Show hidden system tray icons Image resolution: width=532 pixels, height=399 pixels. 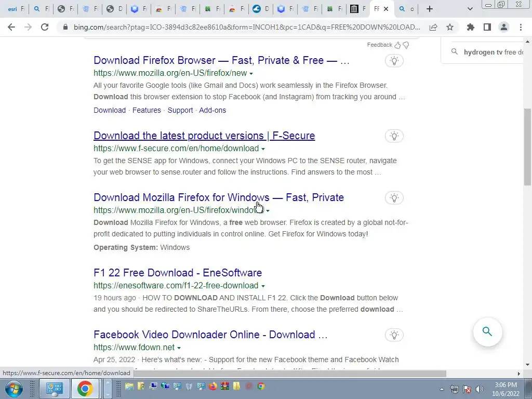pyautogui.click(x=442, y=389)
